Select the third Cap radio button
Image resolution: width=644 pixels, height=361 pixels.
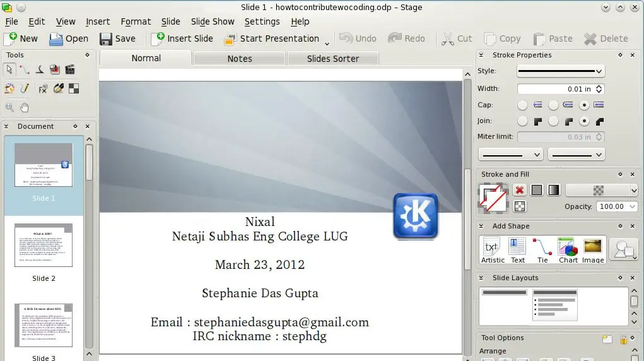584,105
